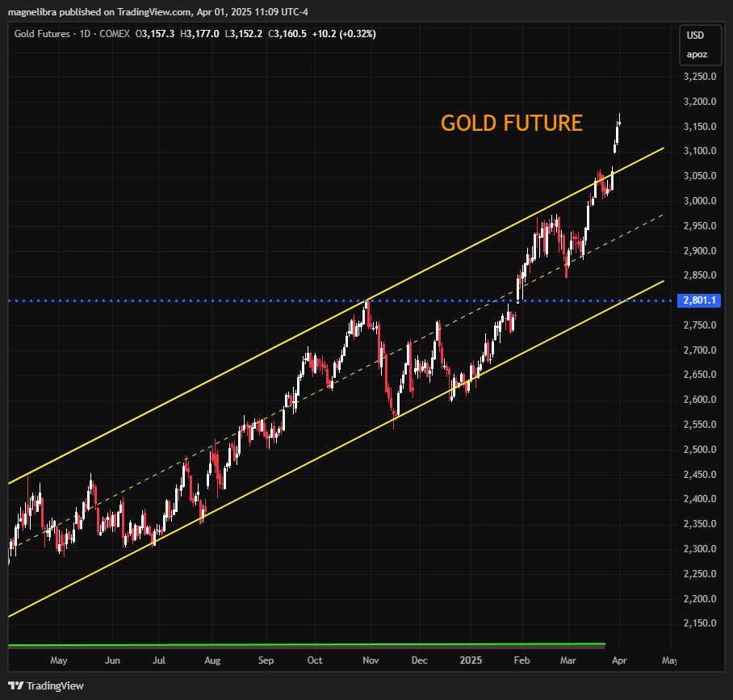Click the Apr label on time axis
The image size is (733, 700).
(x=619, y=660)
